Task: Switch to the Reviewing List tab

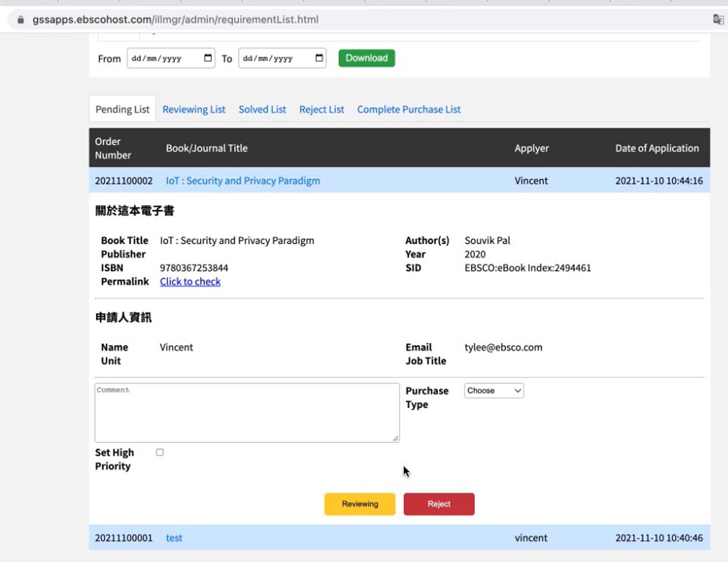Action: click(x=194, y=109)
